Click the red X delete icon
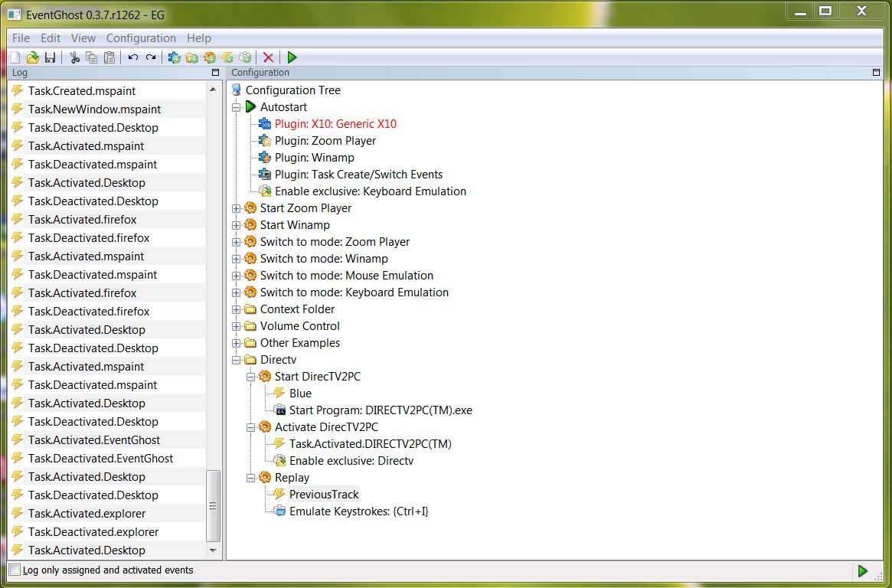892x588 pixels. pos(269,57)
